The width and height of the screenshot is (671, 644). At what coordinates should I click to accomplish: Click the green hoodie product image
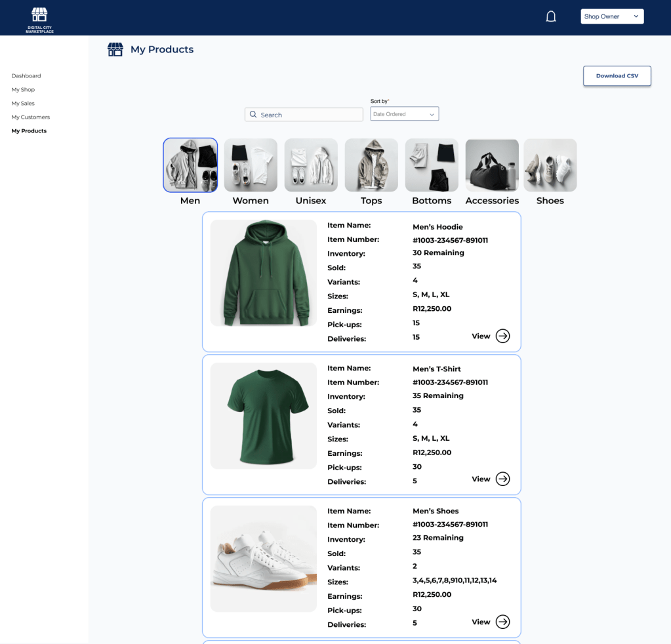click(264, 273)
